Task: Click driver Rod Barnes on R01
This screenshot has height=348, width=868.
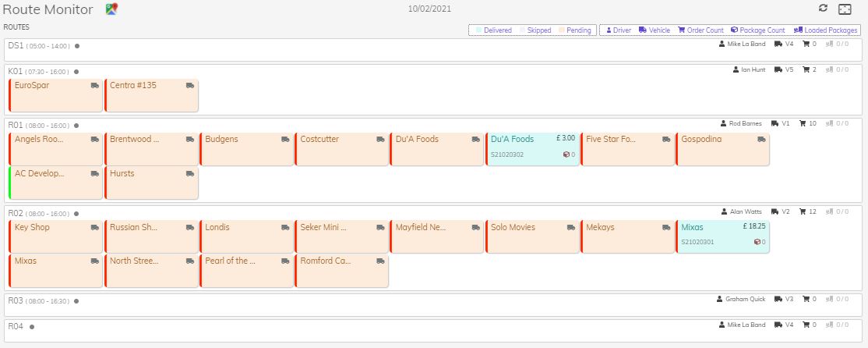Action: [745, 123]
